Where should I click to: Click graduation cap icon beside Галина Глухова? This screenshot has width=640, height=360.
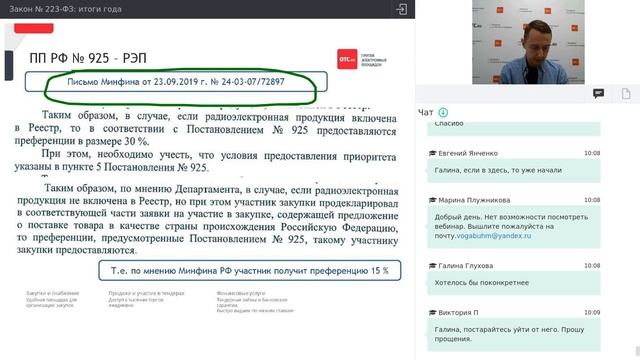(432, 266)
